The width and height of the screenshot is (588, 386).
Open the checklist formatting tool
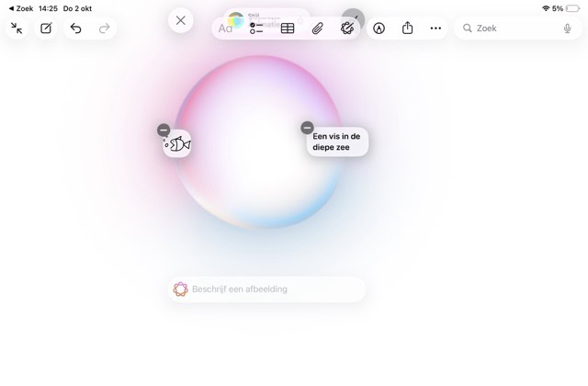[256, 28]
